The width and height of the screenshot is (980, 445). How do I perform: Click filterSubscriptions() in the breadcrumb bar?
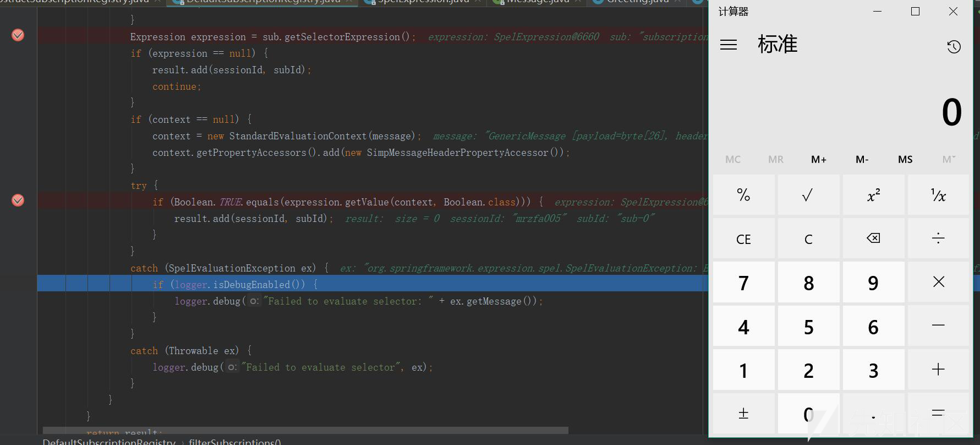[235, 442]
